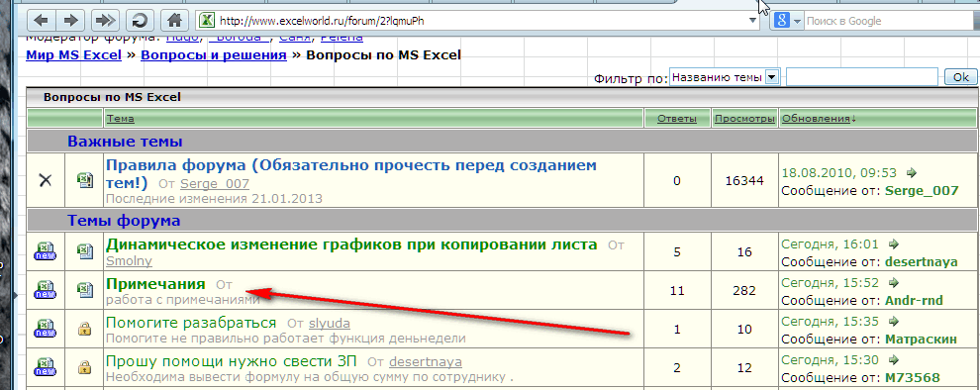Click the green arrow next to 'Сегодня, 15:30'
The width and height of the screenshot is (980, 390).
tap(893, 360)
